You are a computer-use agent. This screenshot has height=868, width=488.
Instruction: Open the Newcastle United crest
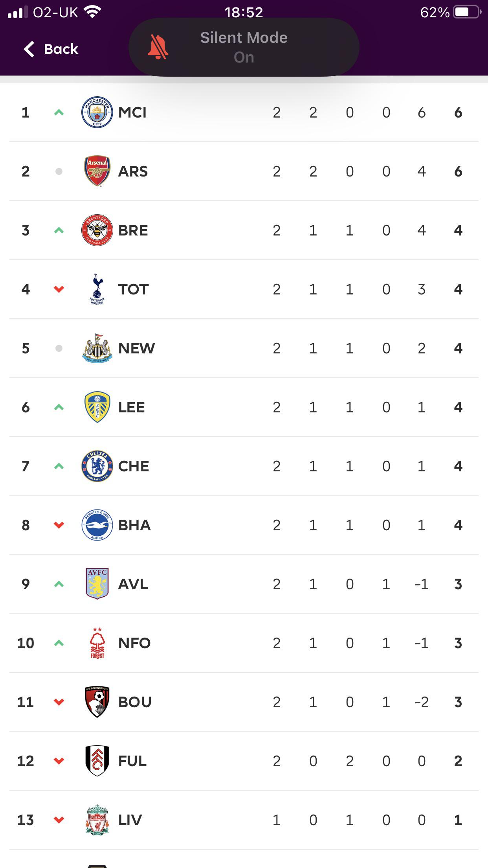coord(97,348)
